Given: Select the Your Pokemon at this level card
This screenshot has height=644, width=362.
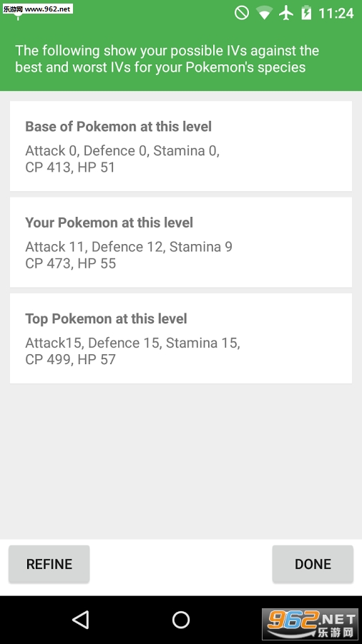Looking at the screenshot, I should click(180, 242).
